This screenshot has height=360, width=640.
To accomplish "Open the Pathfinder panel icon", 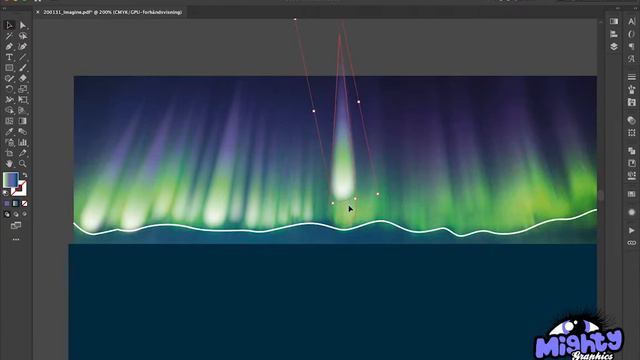I will 631,151.
